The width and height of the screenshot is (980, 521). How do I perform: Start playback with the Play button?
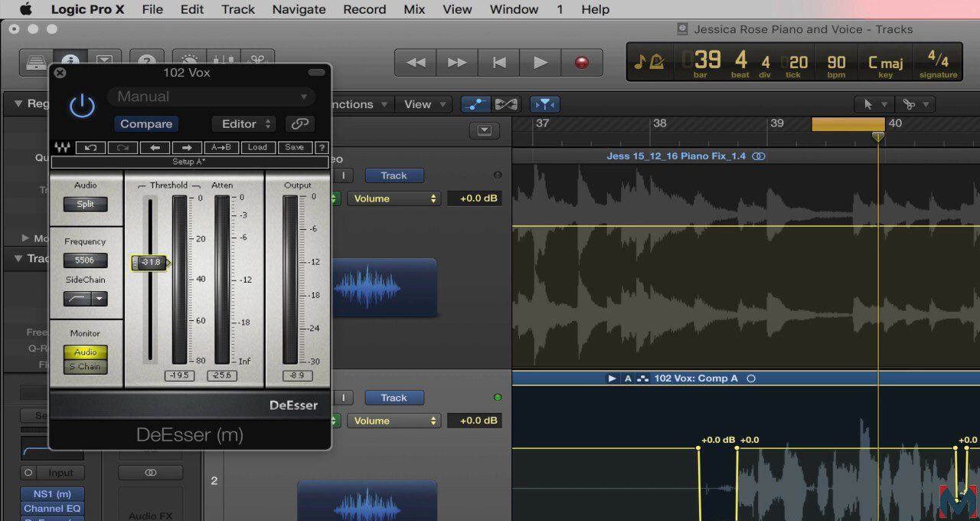click(x=540, y=63)
